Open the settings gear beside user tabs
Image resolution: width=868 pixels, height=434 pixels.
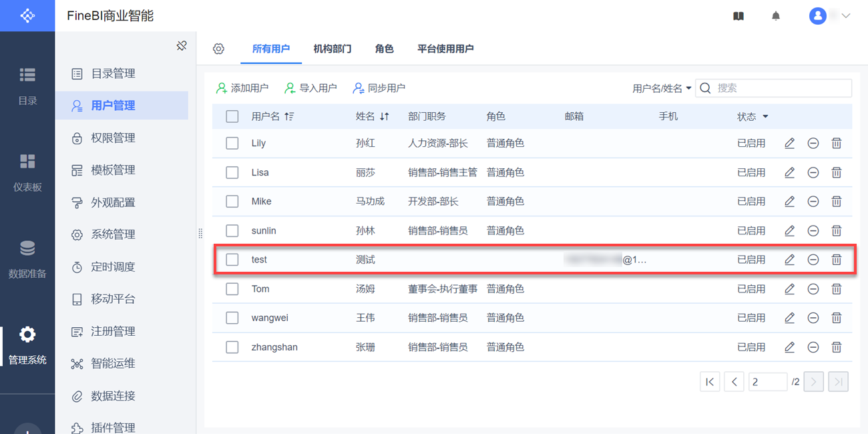pos(218,49)
